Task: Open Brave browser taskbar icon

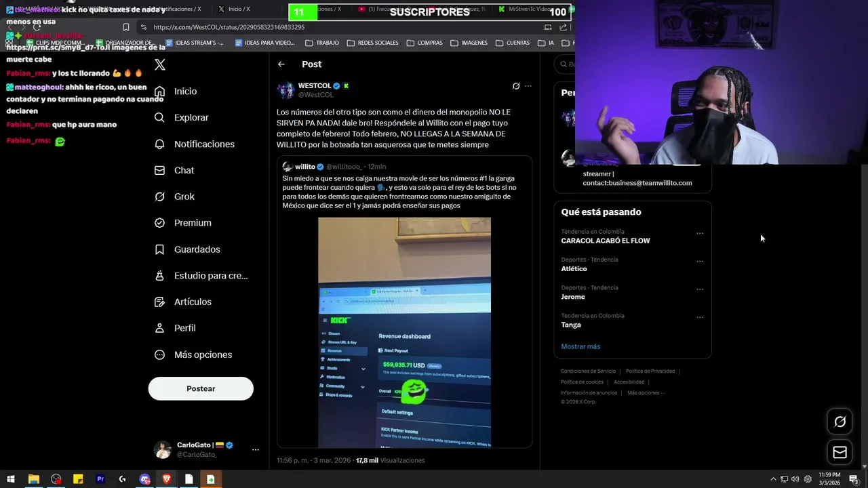Action: pos(167,479)
